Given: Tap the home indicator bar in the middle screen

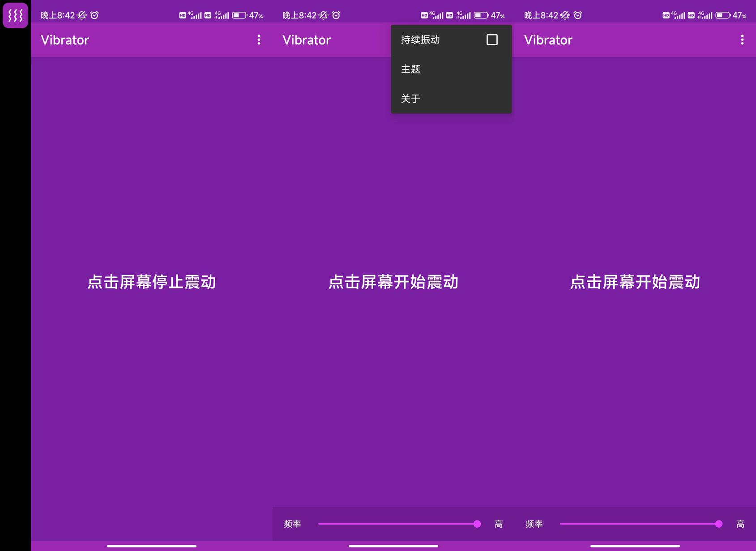Looking at the screenshot, I should (393, 546).
